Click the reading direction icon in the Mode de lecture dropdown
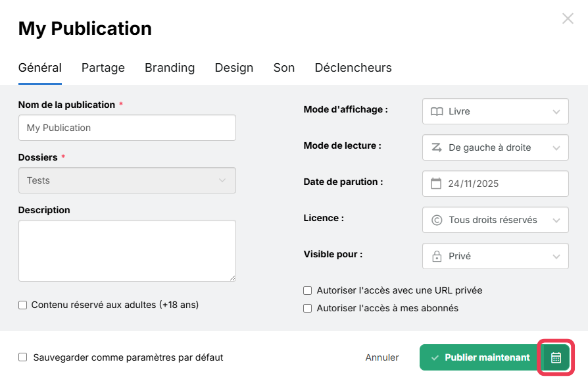588x385 pixels. [x=437, y=147]
